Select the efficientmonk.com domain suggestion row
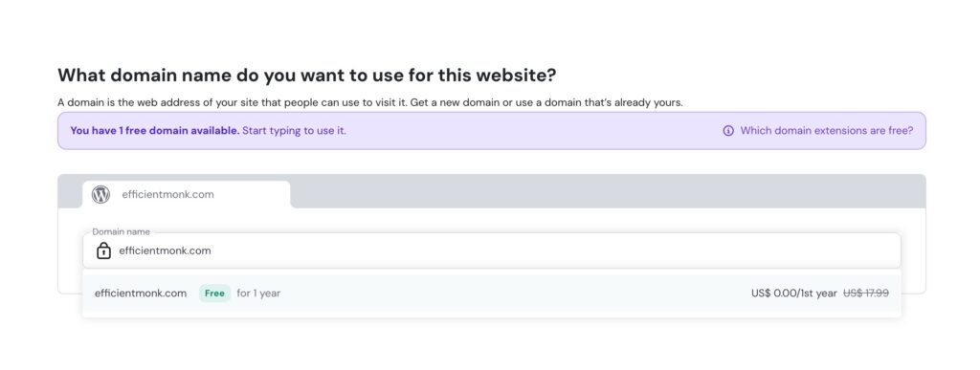Image resolution: width=980 pixels, height=370 pixels. pyautogui.click(x=491, y=294)
